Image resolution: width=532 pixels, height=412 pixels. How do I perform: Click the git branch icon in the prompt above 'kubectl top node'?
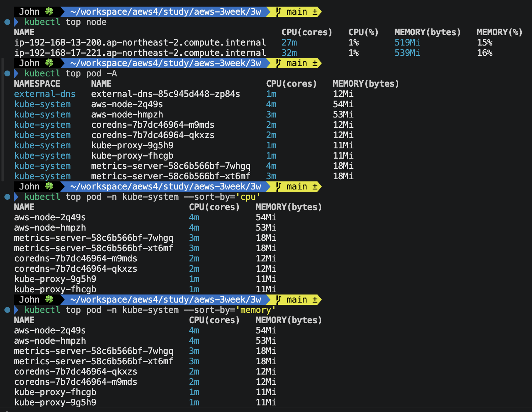pyautogui.click(x=279, y=12)
